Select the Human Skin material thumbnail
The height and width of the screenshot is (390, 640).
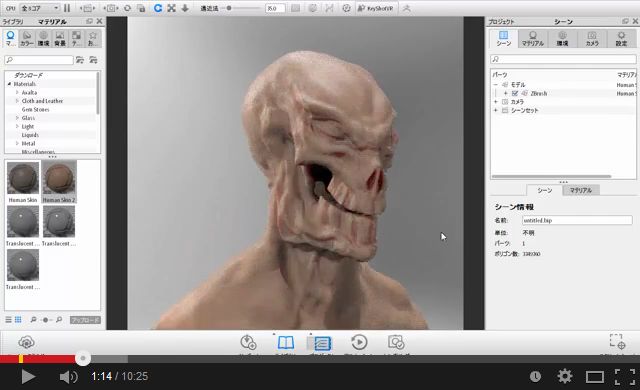coord(23,178)
